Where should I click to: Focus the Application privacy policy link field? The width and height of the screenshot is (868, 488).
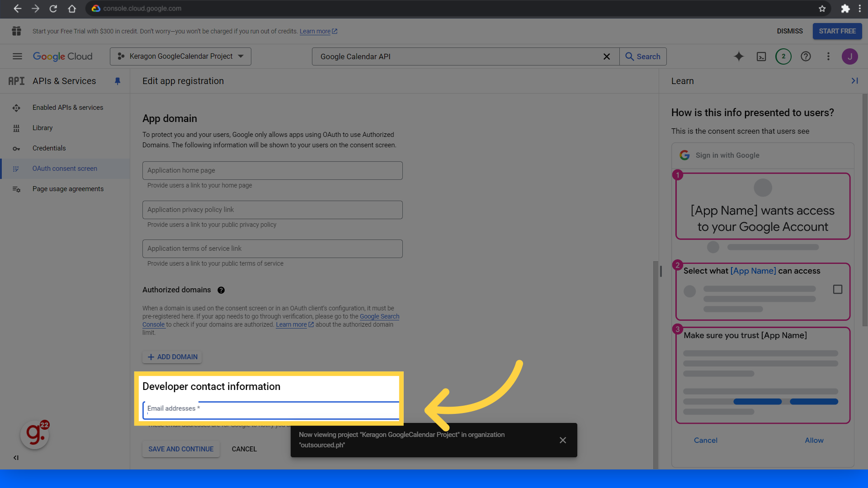(273, 210)
